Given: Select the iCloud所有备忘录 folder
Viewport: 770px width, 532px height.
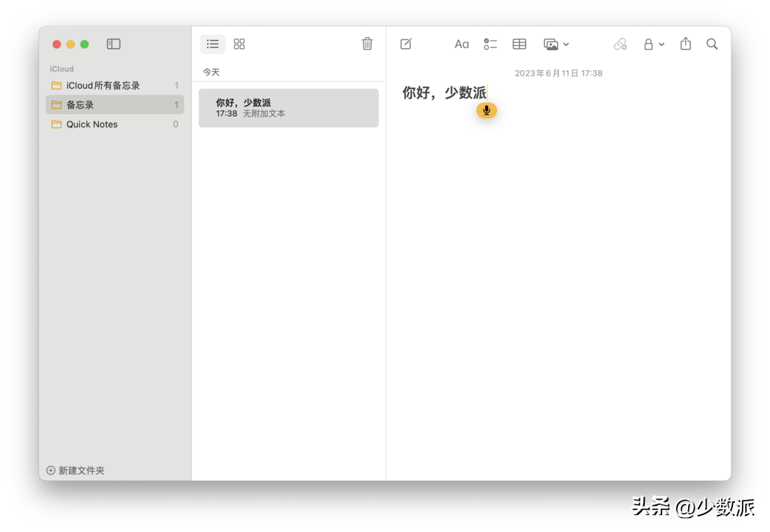Looking at the screenshot, I should 115,85.
